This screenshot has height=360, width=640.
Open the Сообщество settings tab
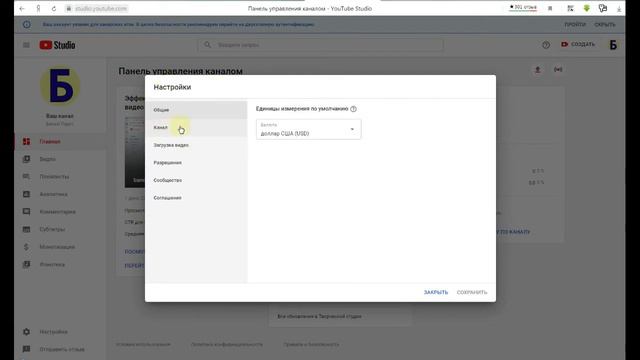tap(196, 180)
